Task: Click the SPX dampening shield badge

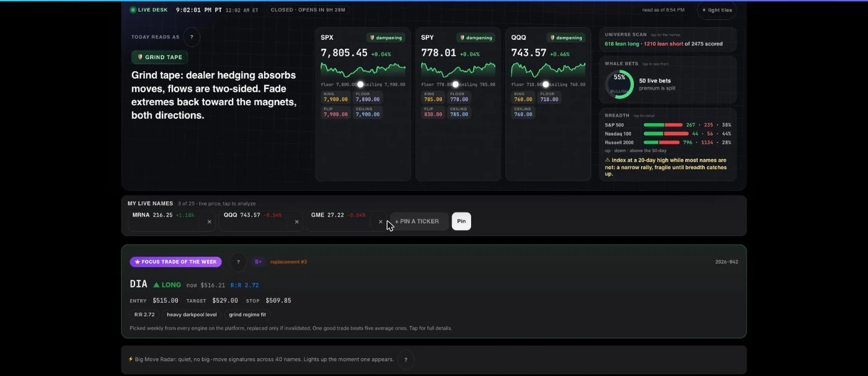Action: pyautogui.click(x=386, y=38)
